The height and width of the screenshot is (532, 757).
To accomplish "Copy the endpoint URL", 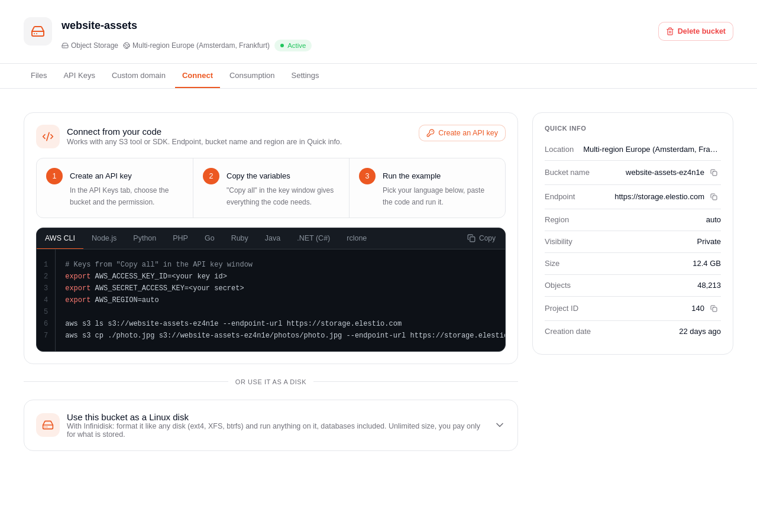I will click(714, 197).
